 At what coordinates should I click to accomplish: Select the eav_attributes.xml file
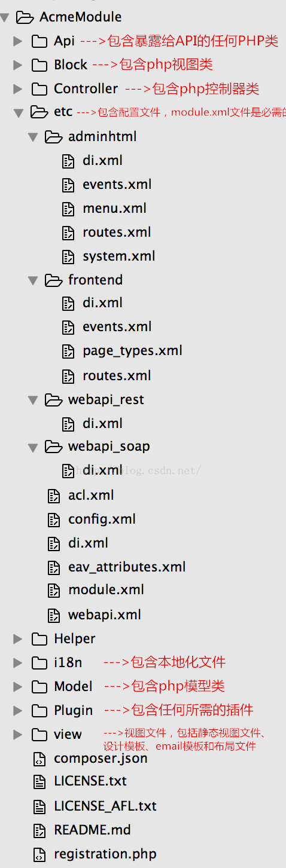click(x=127, y=567)
